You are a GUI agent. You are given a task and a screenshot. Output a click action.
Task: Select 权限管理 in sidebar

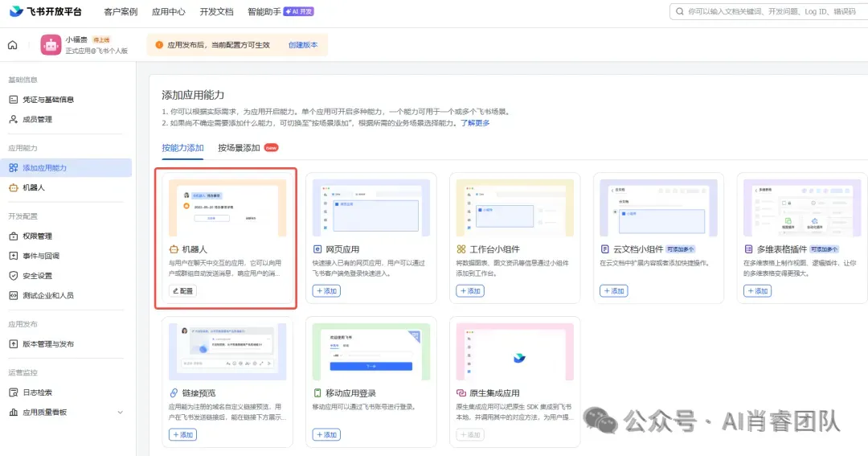pos(37,236)
